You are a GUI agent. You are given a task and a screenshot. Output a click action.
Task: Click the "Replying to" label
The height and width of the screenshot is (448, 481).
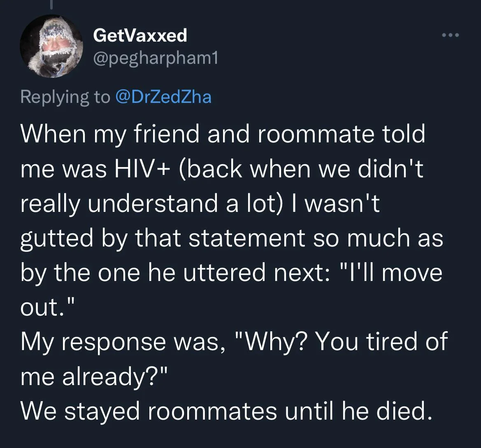(x=65, y=97)
